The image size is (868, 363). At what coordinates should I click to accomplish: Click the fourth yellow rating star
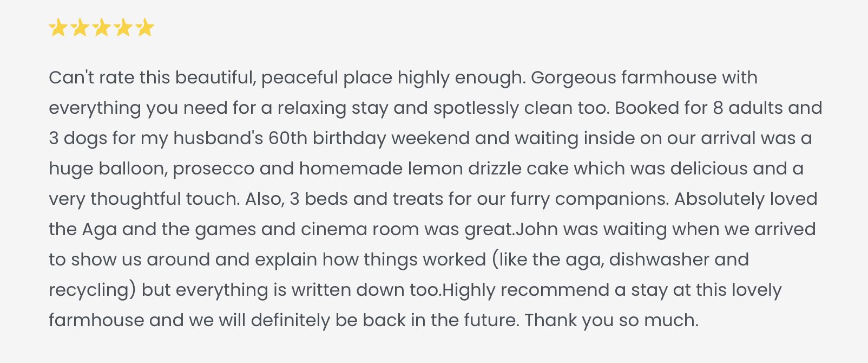tap(123, 27)
